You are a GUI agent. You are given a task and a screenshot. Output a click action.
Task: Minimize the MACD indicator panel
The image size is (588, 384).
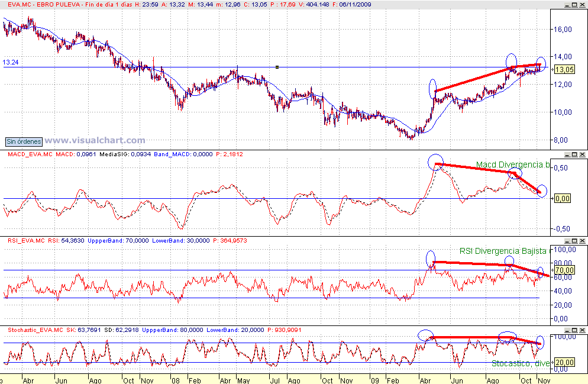(x=567, y=154)
